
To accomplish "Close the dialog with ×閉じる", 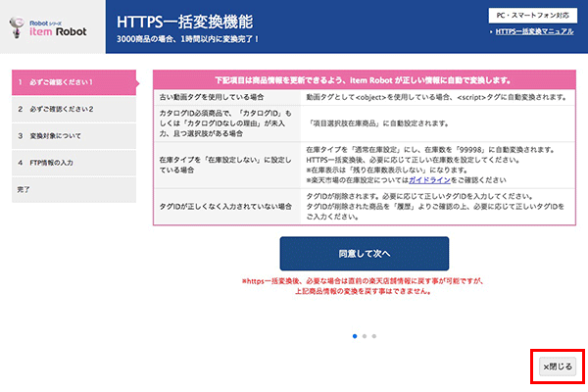I will tap(558, 366).
